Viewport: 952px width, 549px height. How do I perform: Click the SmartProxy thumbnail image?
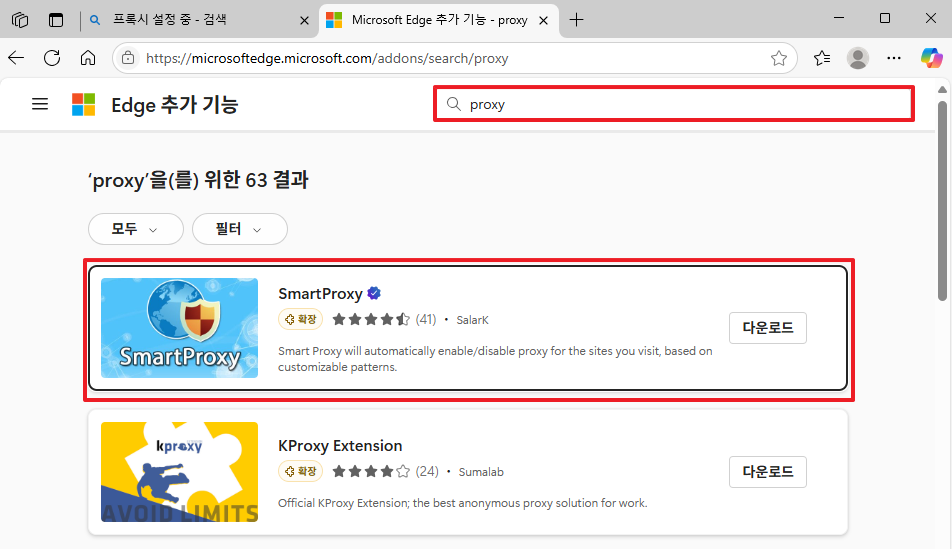(180, 328)
